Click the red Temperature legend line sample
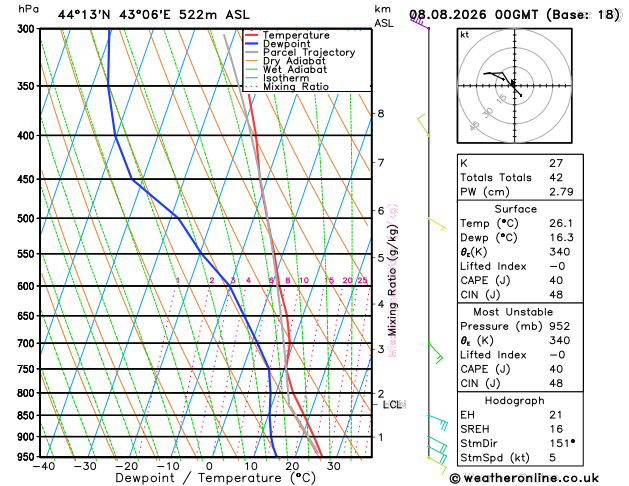Screen dimensions: 629x486 [252, 35]
